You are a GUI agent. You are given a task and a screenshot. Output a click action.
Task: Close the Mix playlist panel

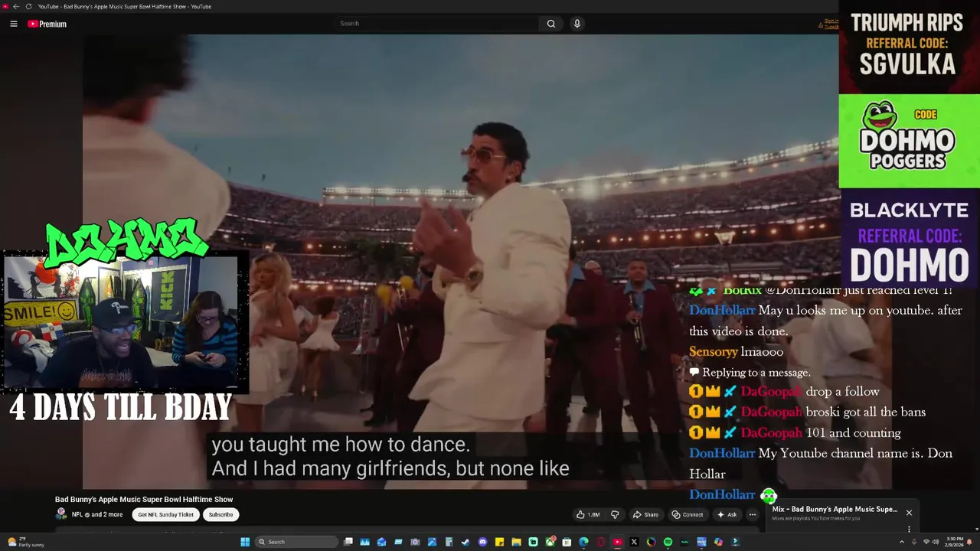(909, 513)
